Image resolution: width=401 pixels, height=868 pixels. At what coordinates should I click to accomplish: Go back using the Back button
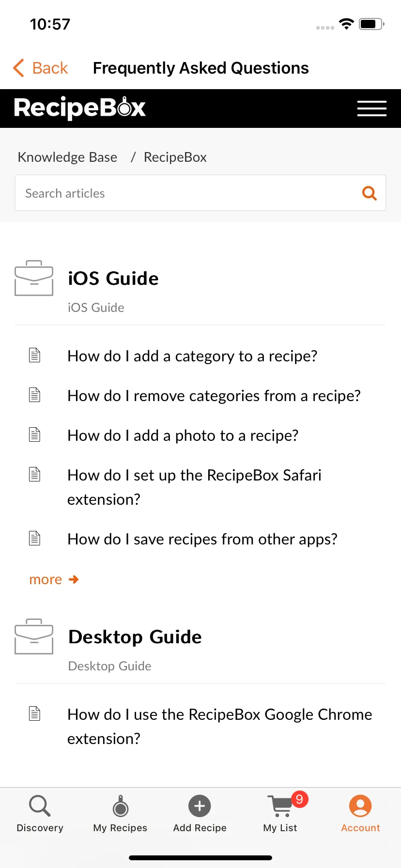pos(41,68)
